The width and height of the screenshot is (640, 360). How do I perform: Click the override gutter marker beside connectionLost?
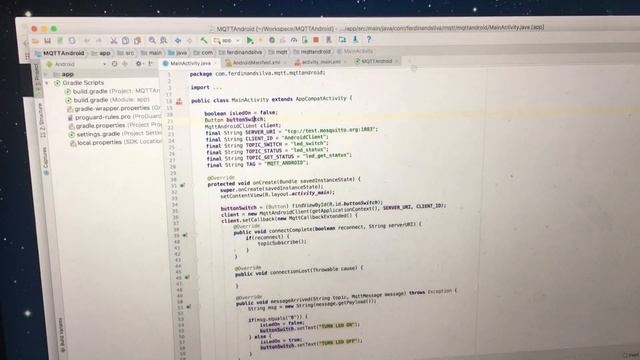[x=187, y=277]
